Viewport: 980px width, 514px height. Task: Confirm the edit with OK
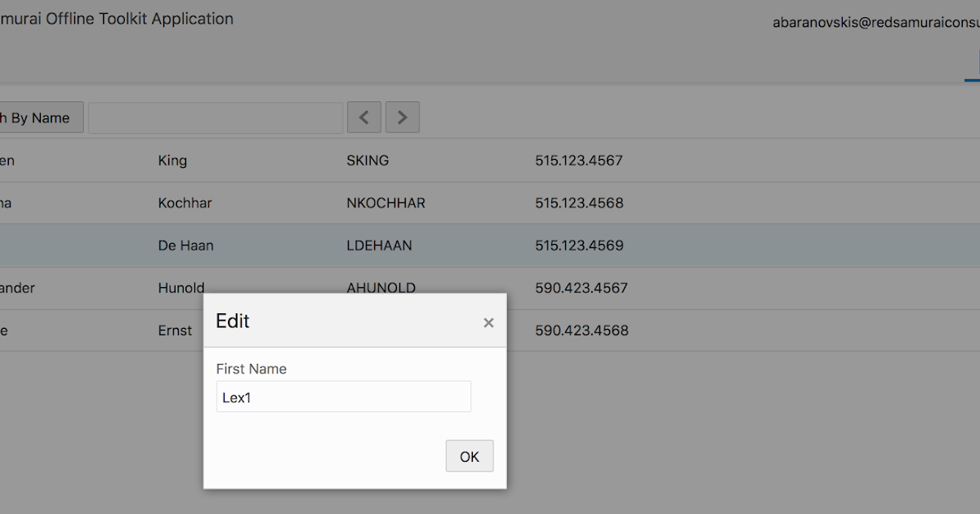(x=469, y=455)
